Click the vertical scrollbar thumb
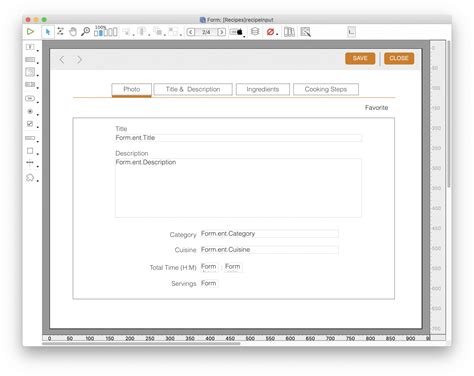Image resolution: width=474 pixels, height=376 pixels. (449, 114)
